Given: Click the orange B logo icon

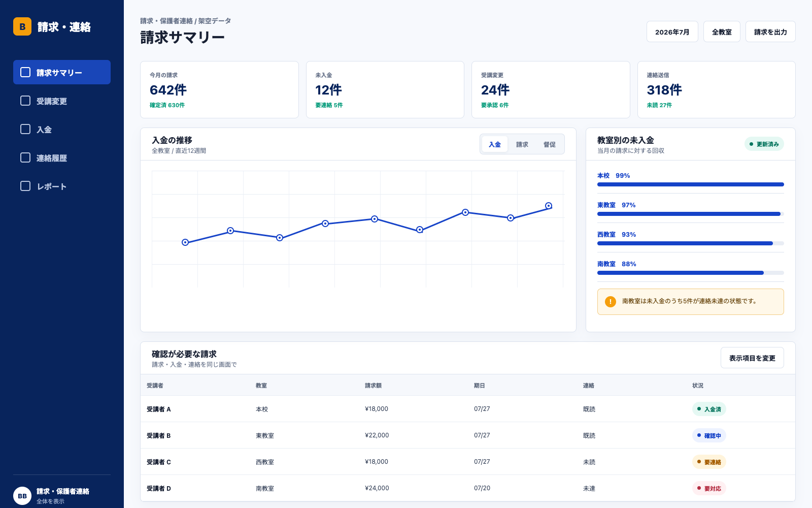Looking at the screenshot, I should (x=22, y=26).
